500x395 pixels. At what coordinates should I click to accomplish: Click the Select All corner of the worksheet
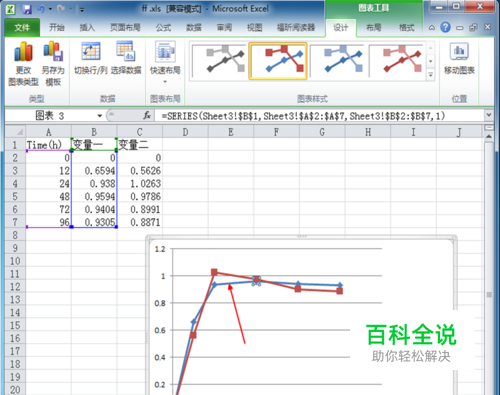pos(15,132)
